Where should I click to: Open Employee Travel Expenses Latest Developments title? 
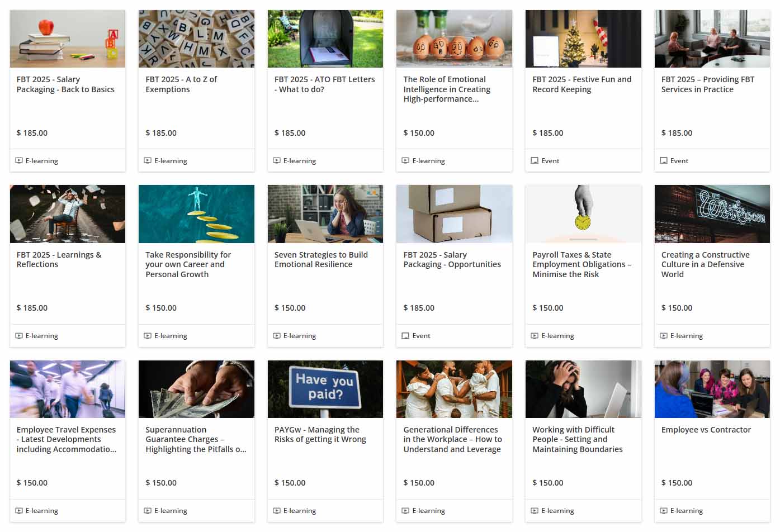coord(67,439)
